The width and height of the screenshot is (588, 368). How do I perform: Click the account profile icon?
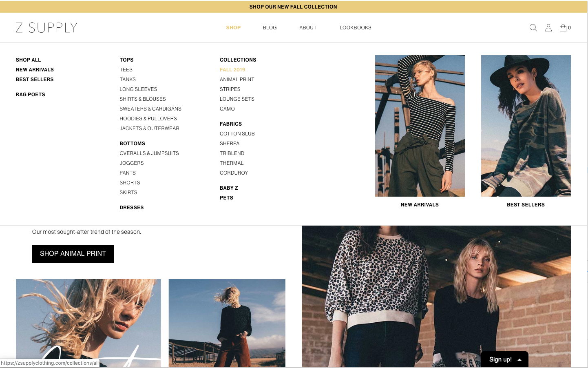point(548,28)
